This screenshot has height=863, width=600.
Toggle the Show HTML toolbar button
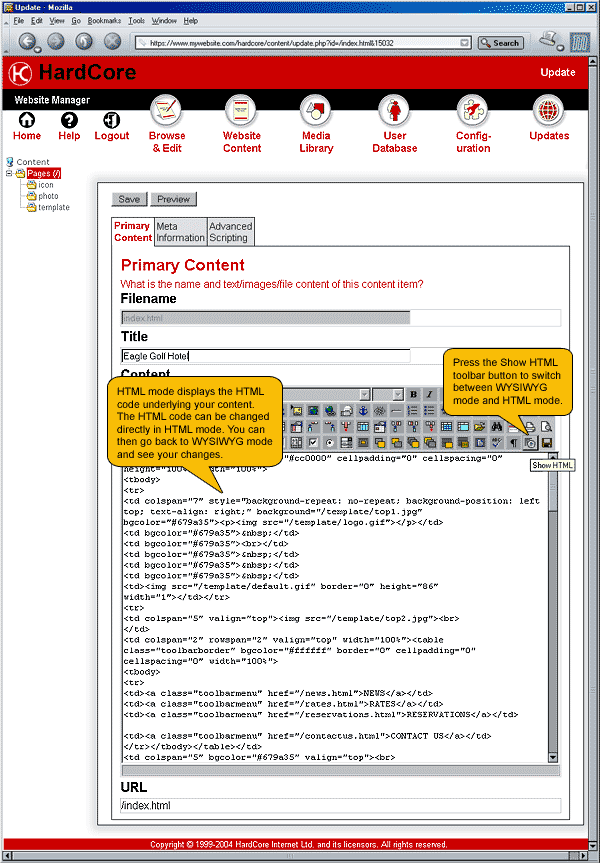coord(530,443)
